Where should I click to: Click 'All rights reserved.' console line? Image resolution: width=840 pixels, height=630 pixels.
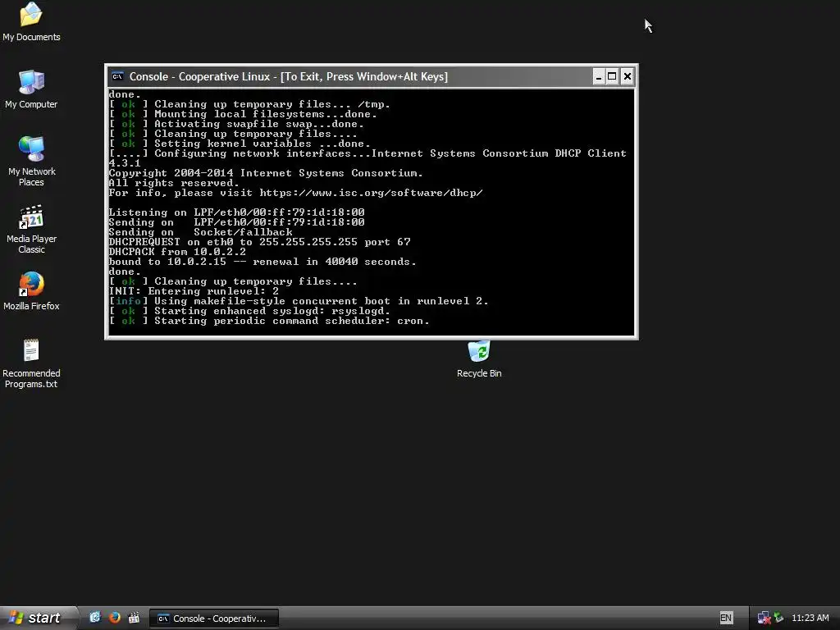[x=174, y=183]
